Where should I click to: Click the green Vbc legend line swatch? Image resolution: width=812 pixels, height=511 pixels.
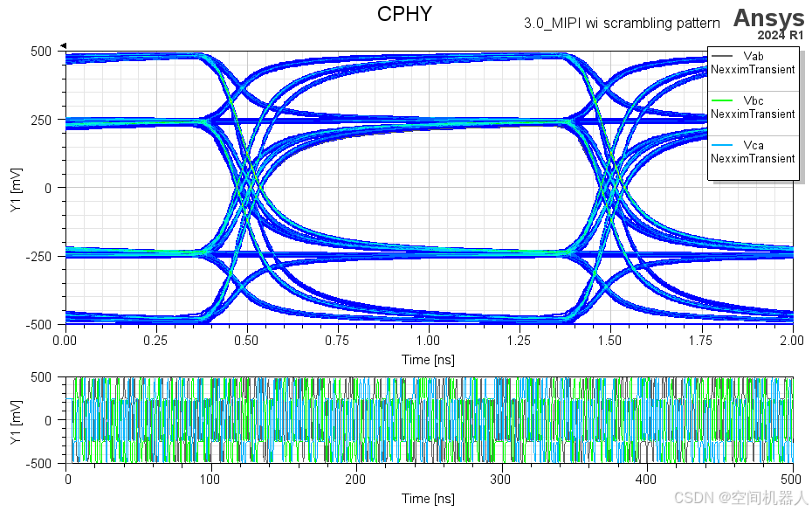(722, 100)
